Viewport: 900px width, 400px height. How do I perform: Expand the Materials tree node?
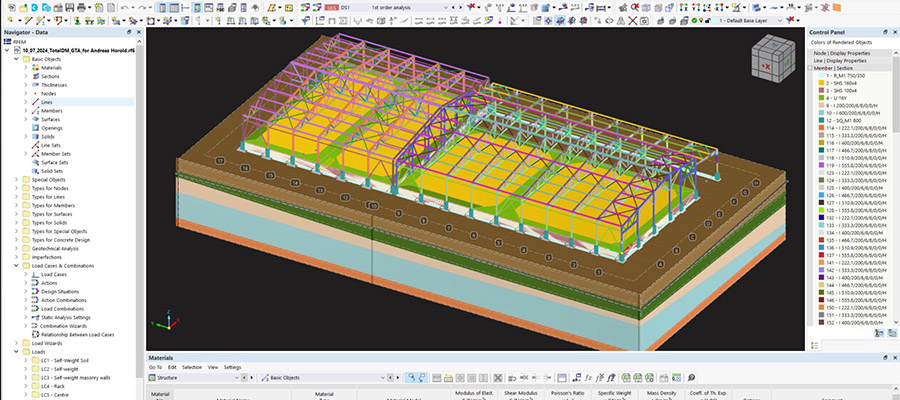coord(25,68)
